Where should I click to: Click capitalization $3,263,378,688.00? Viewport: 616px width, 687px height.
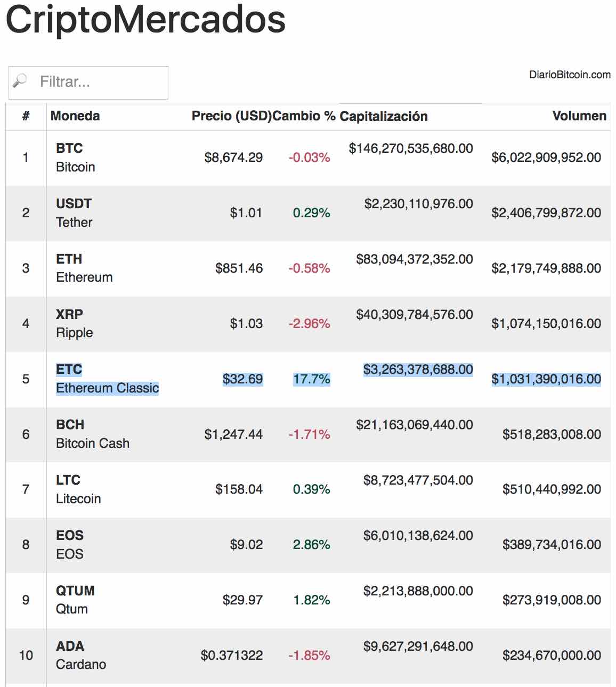[x=418, y=370]
